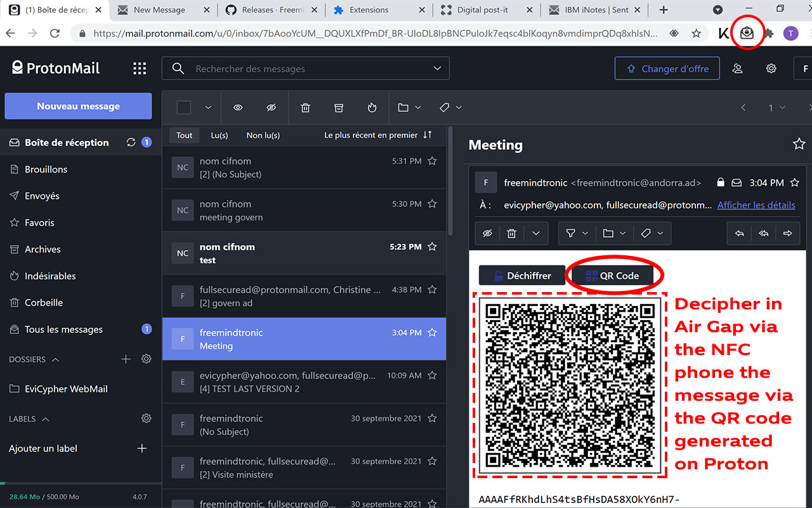Refresh the inbox using the reload icon
812x508 pixels.
131,142
